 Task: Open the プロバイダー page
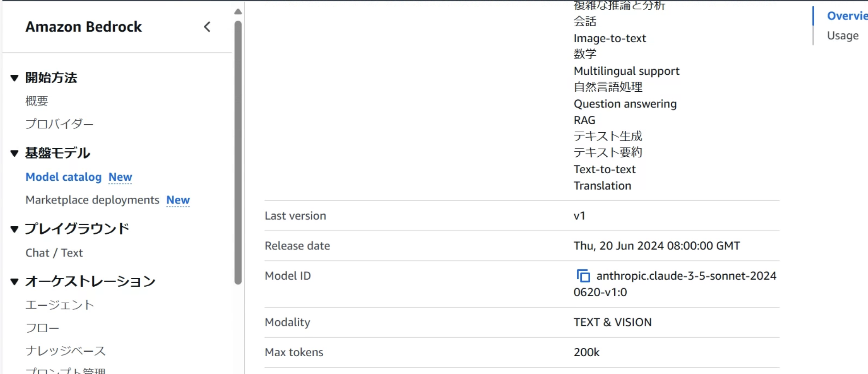[x=59, y=124]
